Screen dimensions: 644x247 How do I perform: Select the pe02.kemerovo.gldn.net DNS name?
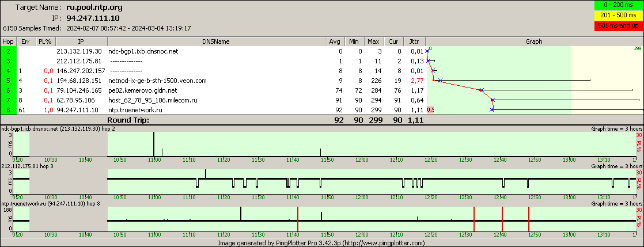tap(141, 90)
